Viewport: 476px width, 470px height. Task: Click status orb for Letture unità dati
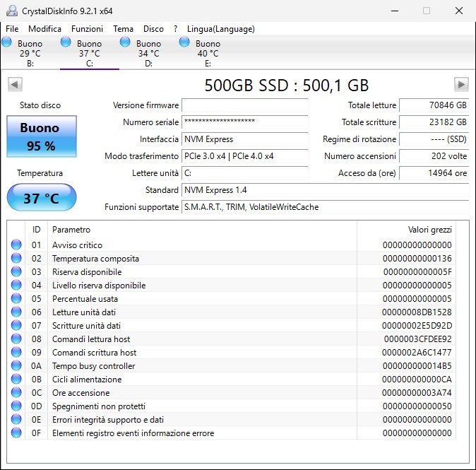16,312
